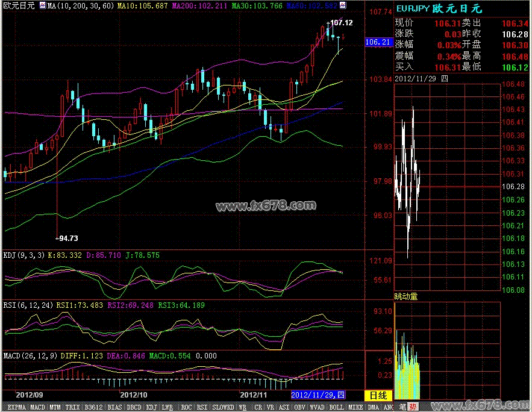The height and width of the screenshot is (412, 532).
Task: Switch to the RSI indicator tab
Action: (202, 407)
